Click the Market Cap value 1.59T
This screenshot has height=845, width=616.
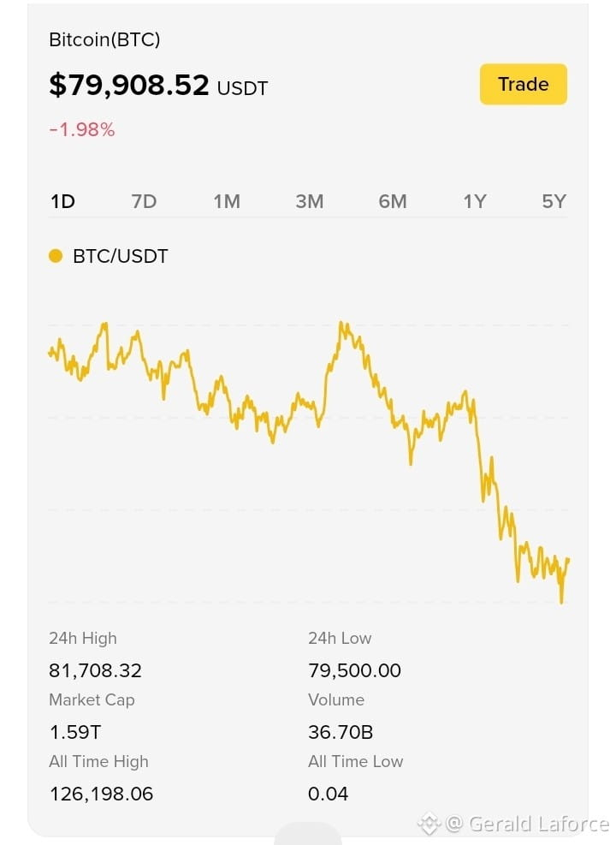click(x=75, y=732)
